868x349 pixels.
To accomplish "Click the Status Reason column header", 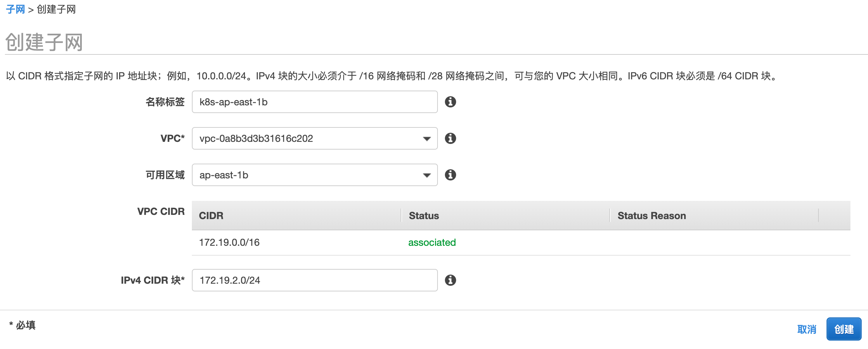I will [x=652, y=216].
